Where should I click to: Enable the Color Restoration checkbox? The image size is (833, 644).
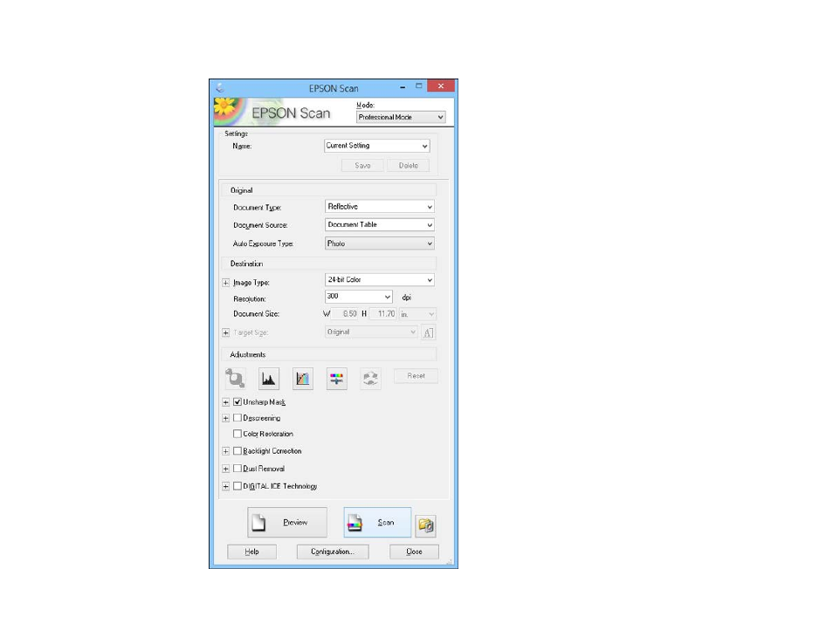(238, 434)
